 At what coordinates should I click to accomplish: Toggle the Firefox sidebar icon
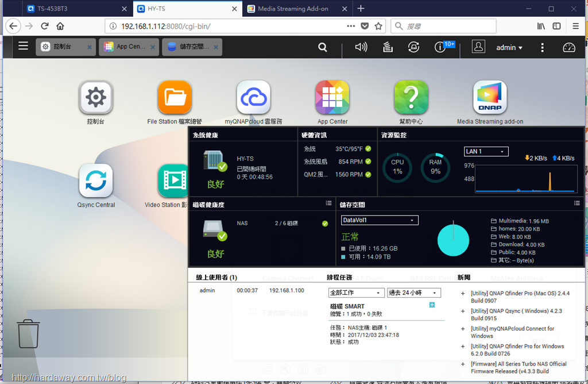coord(556,26)
